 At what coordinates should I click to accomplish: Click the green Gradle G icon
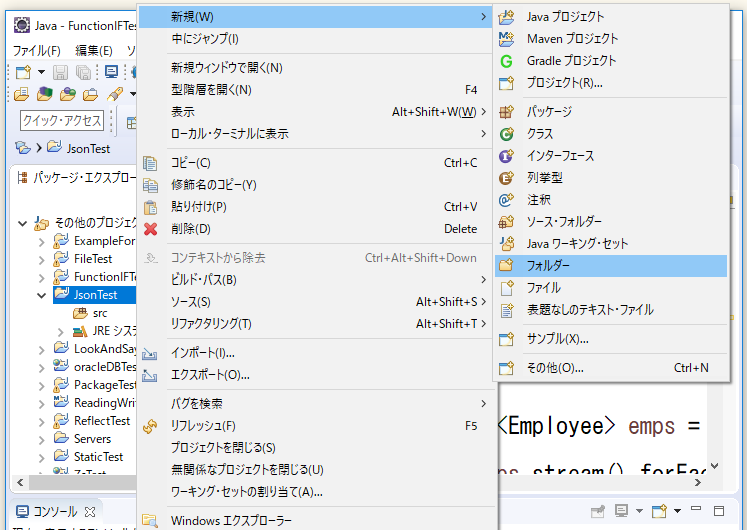point(506,61)
